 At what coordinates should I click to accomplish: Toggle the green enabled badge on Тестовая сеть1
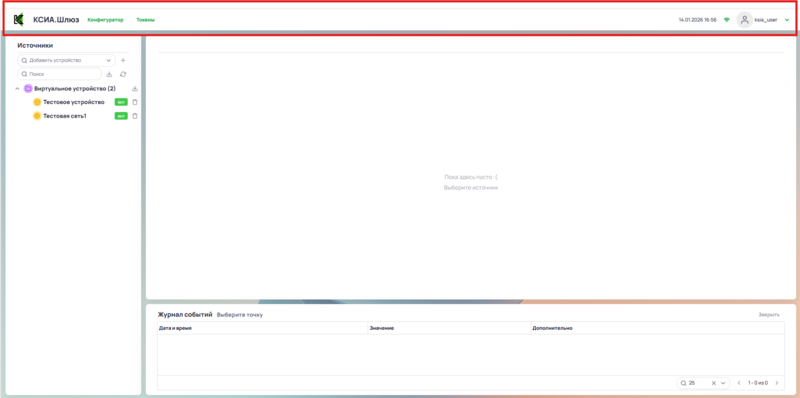[x=121, y=116]
